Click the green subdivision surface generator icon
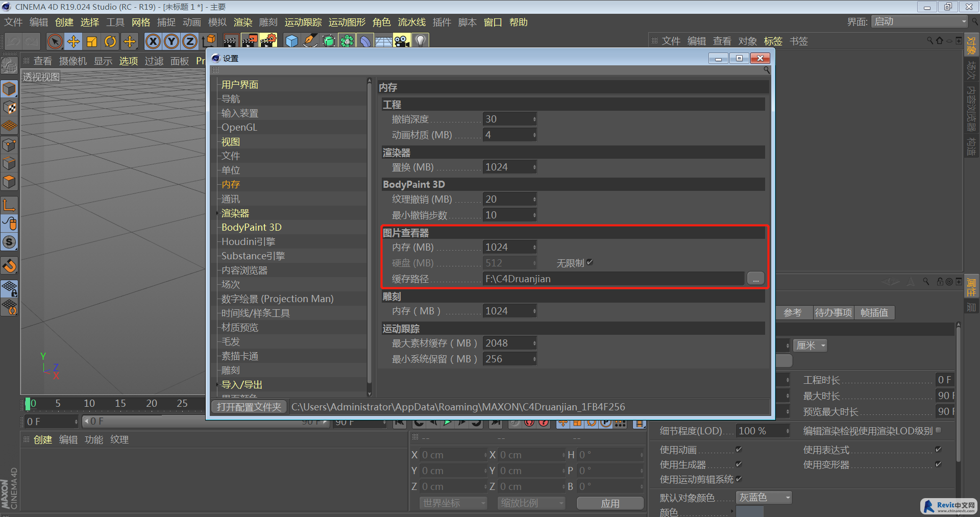The height and width of the screenshot is (517, 980). pyautogui.click(x=329, y=41)
